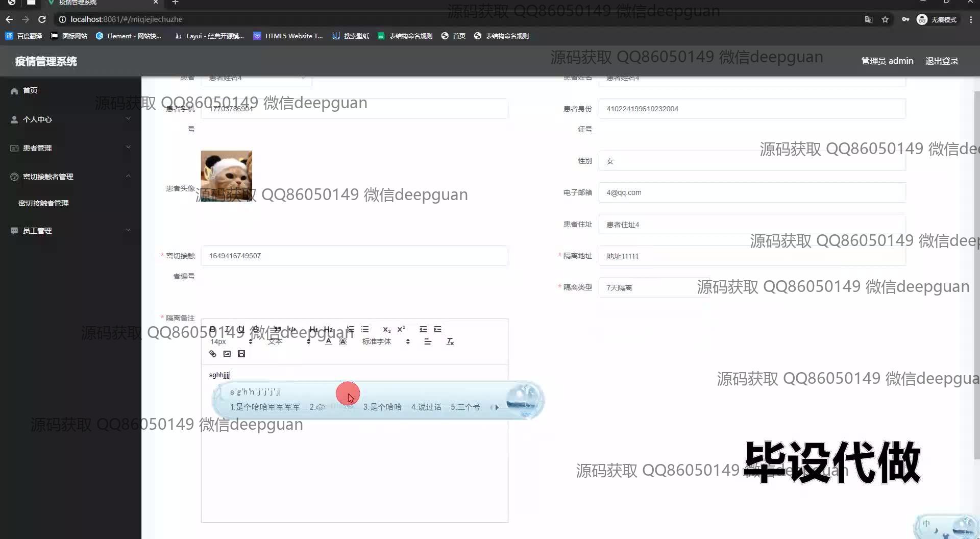Pick the text font color
Viewport: 980px width, 539px height.
(328, 341)
